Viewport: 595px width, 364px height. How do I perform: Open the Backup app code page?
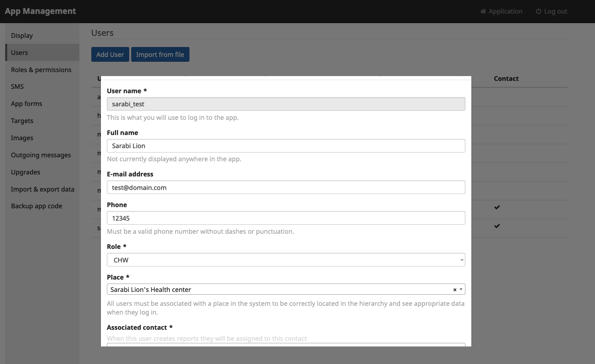(x=36, y=206)
